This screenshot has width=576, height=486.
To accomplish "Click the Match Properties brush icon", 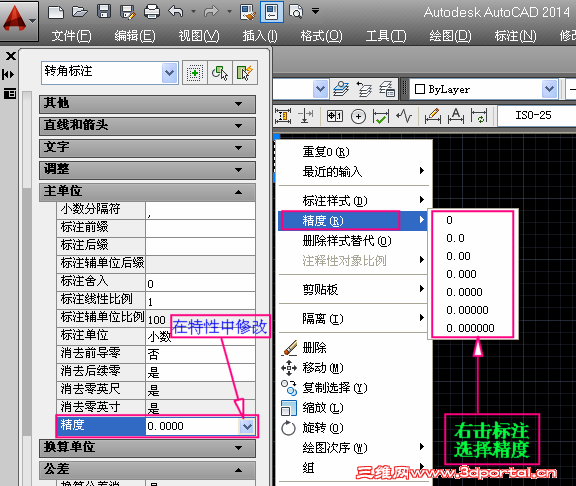I will (x=248, y=12).
